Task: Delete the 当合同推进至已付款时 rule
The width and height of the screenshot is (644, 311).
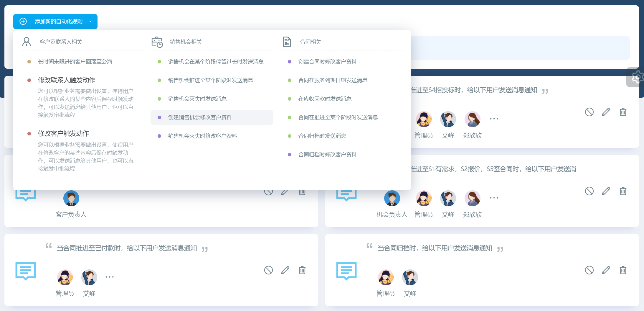Action: click(x=302, y=270)
